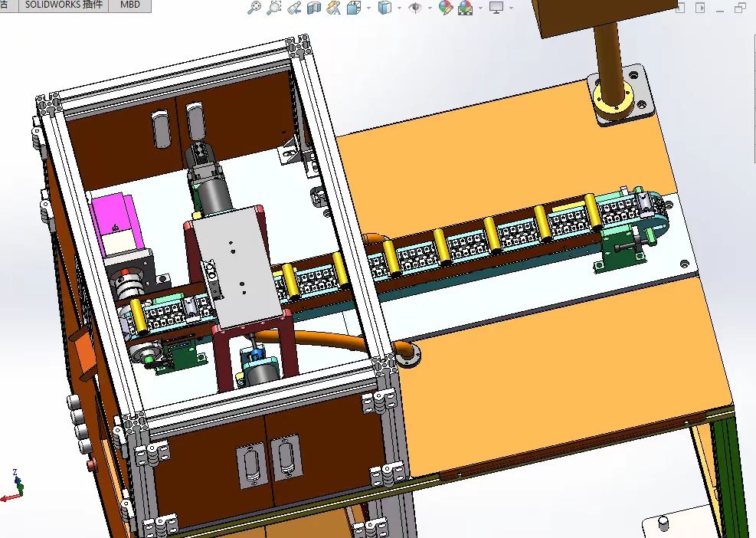Expand the View Settings dropdown arrow
Viewport: 756px width, 538px height.
pos(511,8)
